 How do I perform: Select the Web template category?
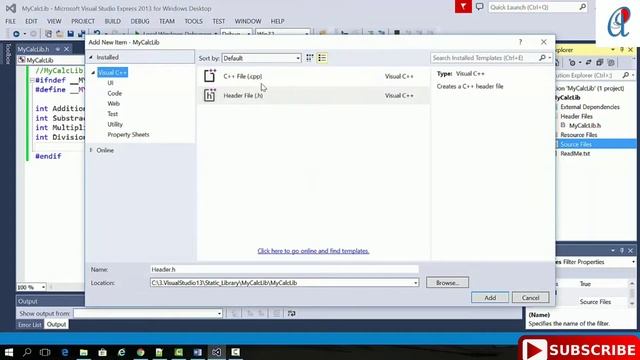(x=113, y=104)
